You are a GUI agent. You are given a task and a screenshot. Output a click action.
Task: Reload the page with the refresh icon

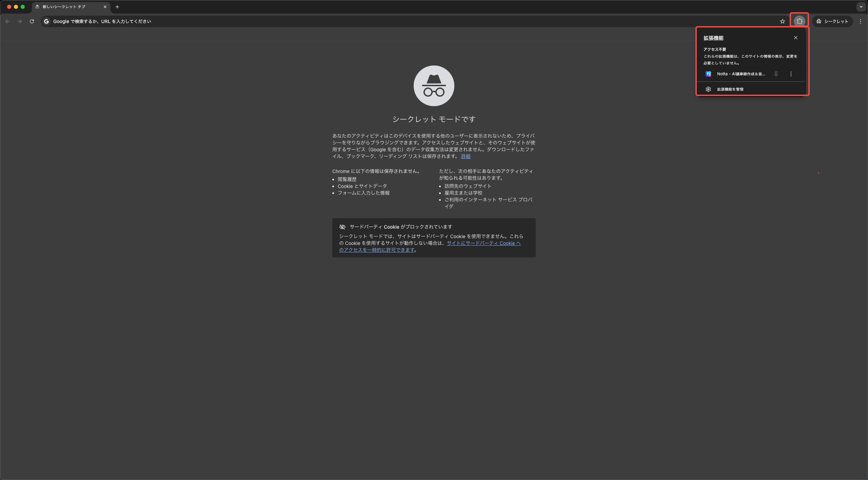tap(32, 21)
